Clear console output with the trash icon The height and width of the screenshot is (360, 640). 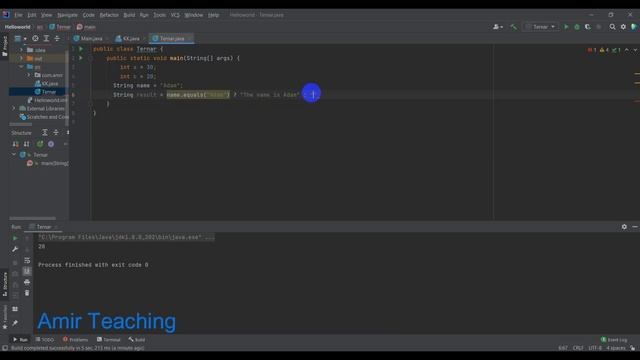[27, 293]
